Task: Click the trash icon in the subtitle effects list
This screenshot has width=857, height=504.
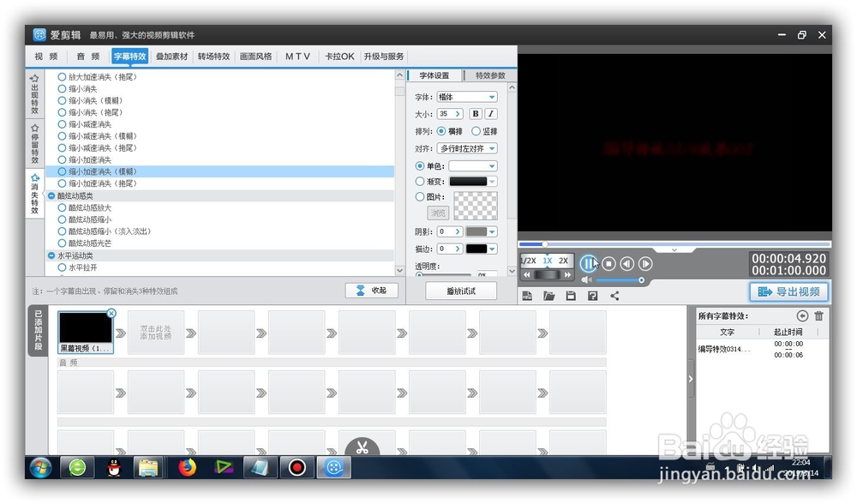Action: coord(818,315)
